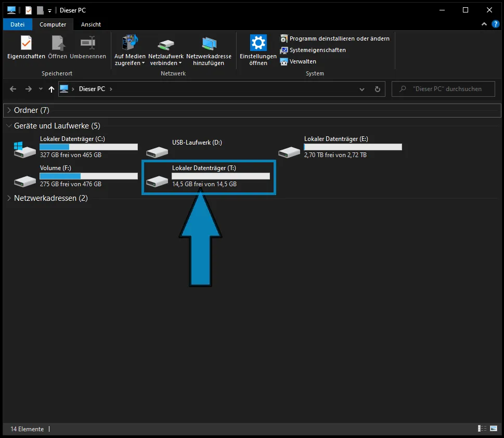
Task: Click the E: drive usage bar
Action: tap(353, 147)
